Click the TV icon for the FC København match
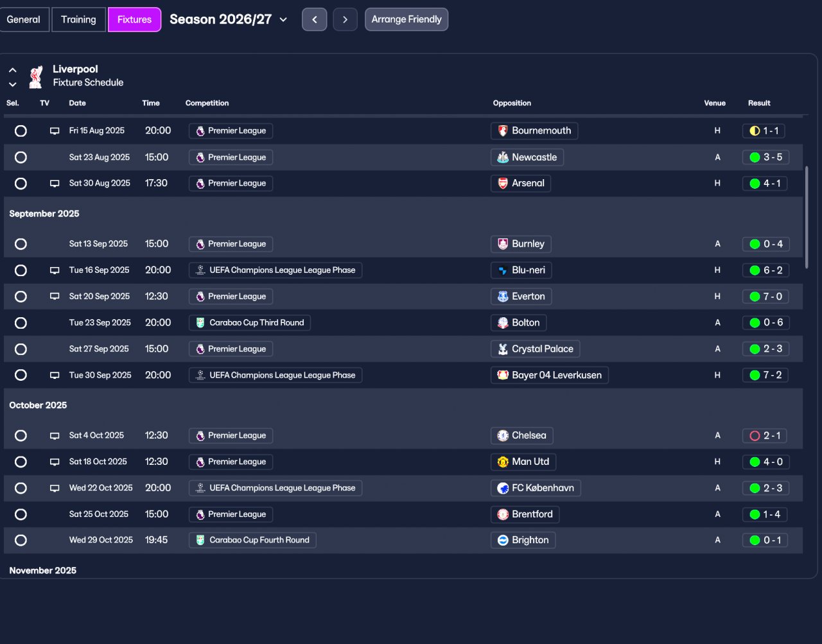The width and height of the screenshot is (822, 644). tap(55, 488)
